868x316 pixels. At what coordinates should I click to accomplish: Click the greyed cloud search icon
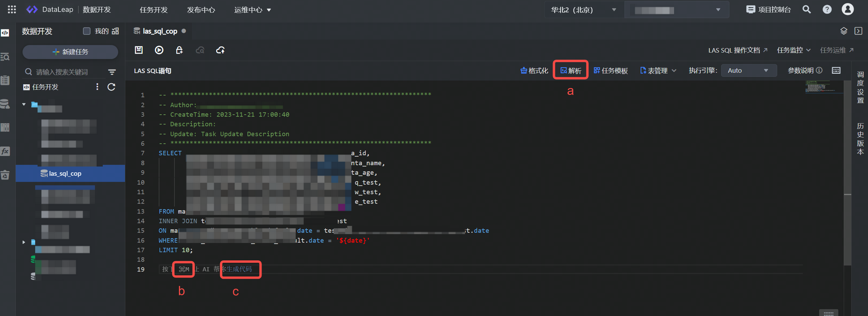[200, 50]
